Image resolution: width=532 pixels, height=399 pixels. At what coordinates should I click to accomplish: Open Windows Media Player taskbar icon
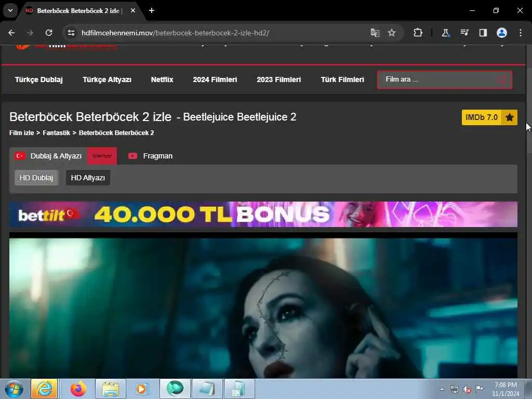[x=141, y=389]
